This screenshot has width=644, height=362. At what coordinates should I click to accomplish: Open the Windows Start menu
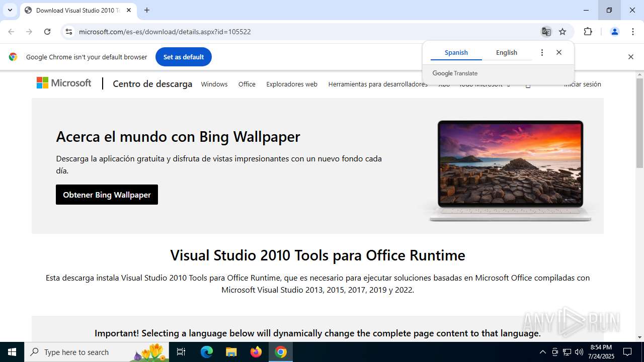(12, 352)
